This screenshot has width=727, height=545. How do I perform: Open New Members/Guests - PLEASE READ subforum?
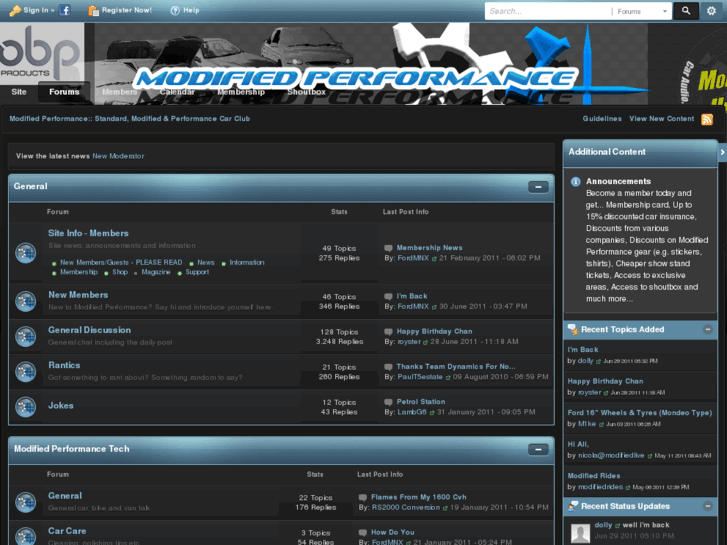tap(121, 263)
